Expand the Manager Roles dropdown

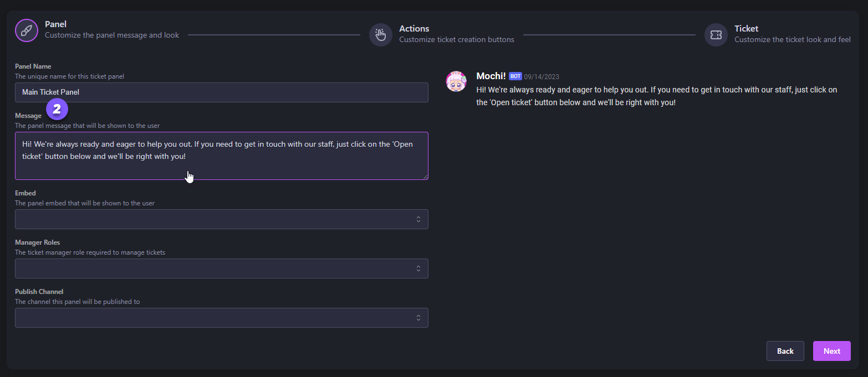click(221, 268)
